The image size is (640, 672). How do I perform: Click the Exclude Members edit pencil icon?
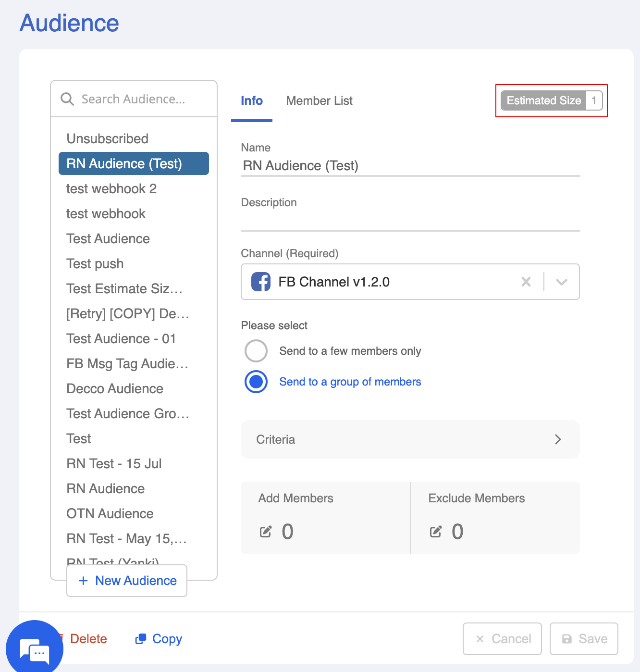pos(436,532)
